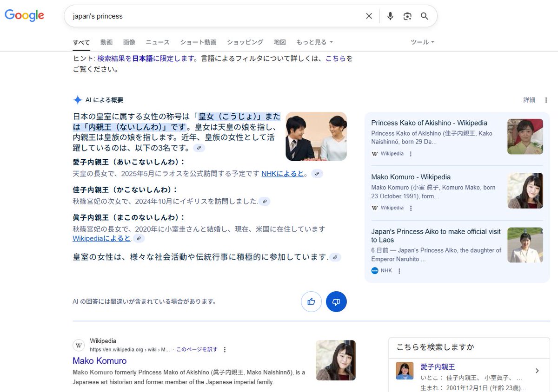Switch to ショート動画 tab
The image size is (558, 392).
[199, 42]
